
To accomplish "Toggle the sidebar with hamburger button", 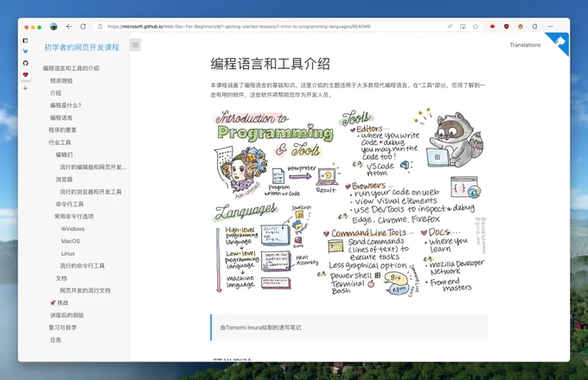I will (x=136, y=45).
